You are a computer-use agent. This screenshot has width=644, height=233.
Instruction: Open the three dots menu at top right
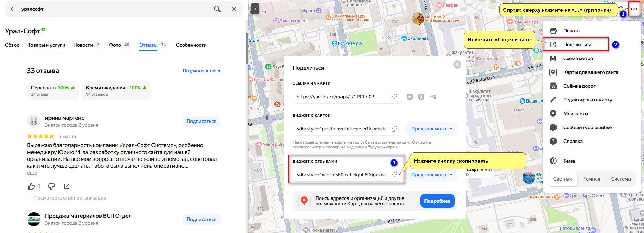(634, 9)
